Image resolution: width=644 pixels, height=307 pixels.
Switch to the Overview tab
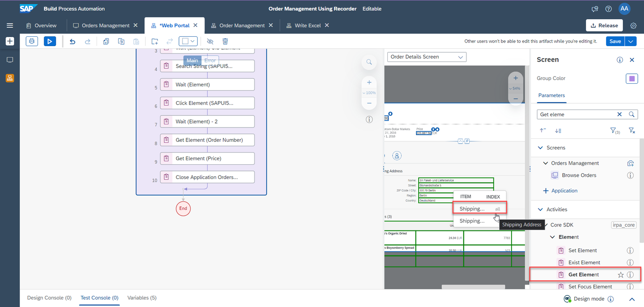coord(41,26)
